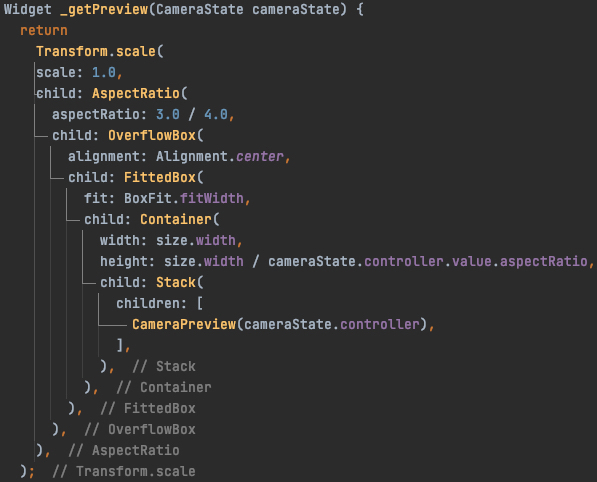Click the '// Container' closing comment
The height and width of the screenshot is (482, 597).
click(164, 388)
